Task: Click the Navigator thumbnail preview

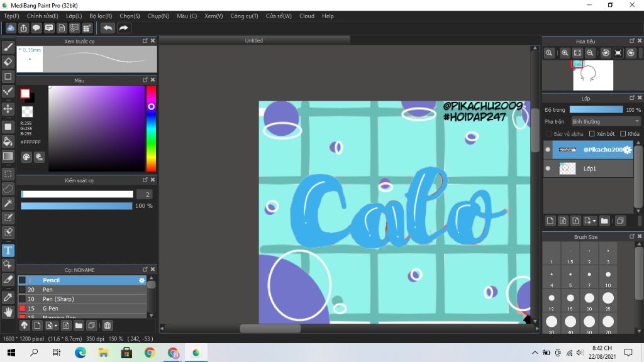Action: [593, 75]
